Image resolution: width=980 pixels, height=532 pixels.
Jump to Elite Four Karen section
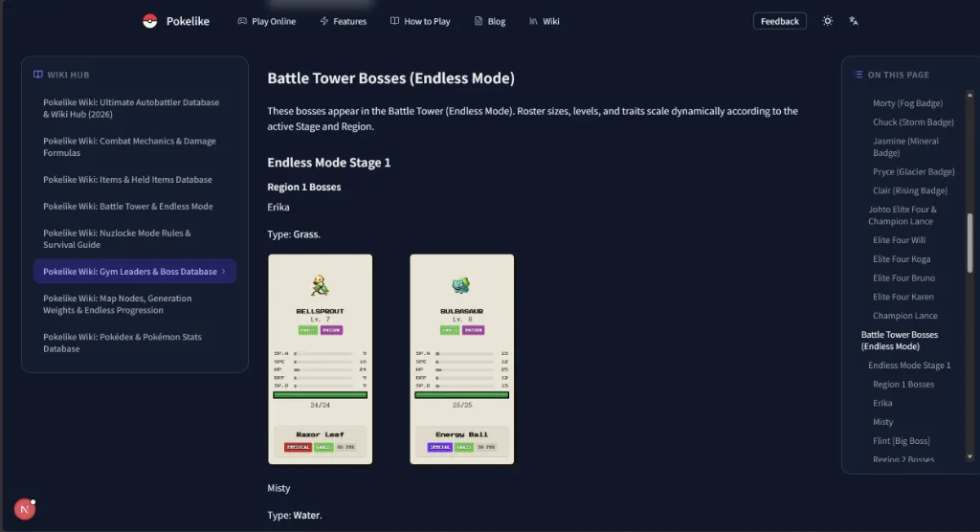click(903, 297)
